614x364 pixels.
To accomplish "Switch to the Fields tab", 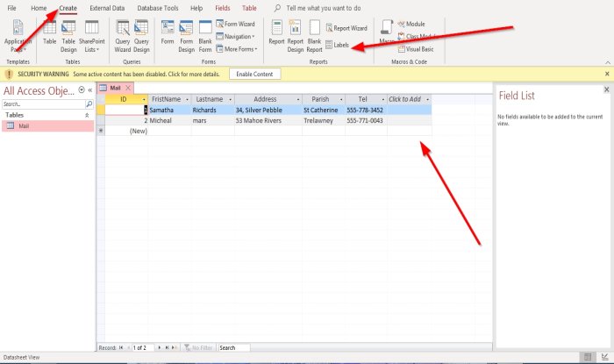I will tap(223, 8).
